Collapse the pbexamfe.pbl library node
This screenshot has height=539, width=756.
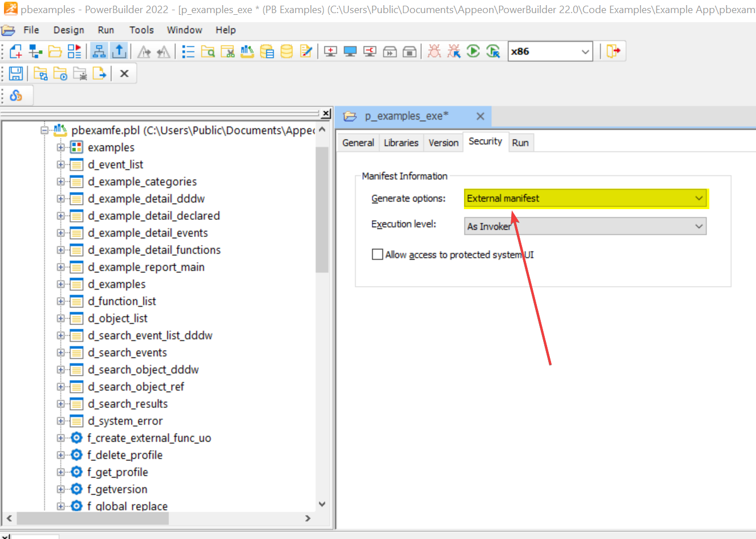pyautogui.click(x=44, y=130)
